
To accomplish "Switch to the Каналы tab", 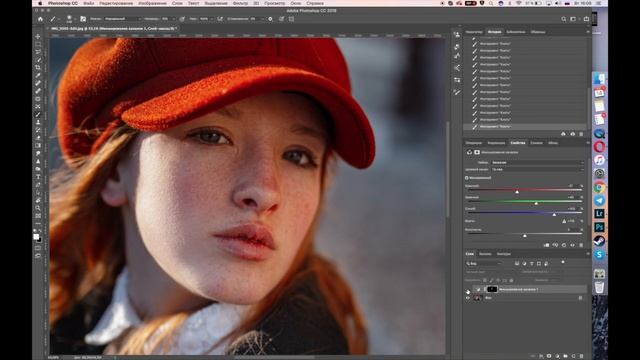I will [485, 254].
